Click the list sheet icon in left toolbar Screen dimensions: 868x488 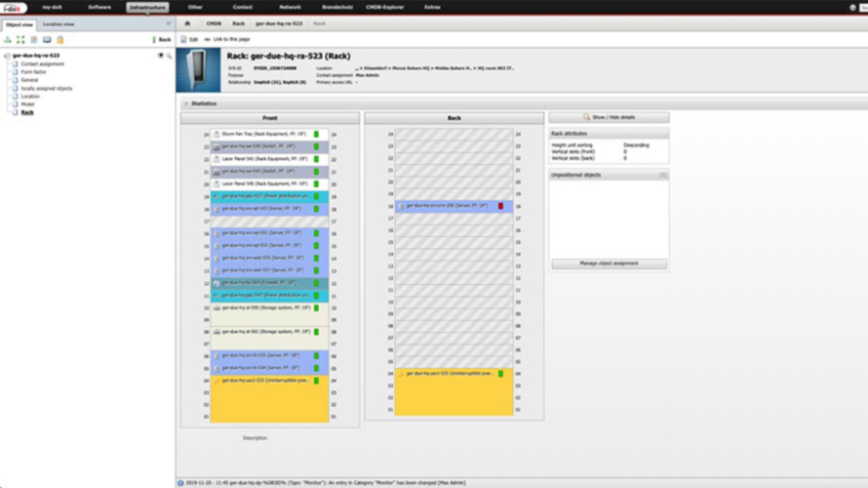(34, 40)
